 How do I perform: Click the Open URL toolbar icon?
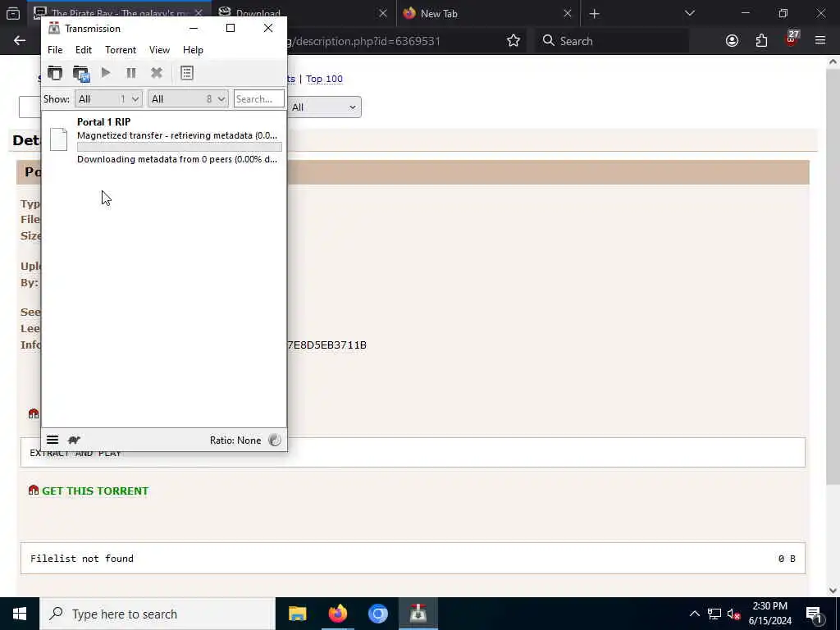81,73
